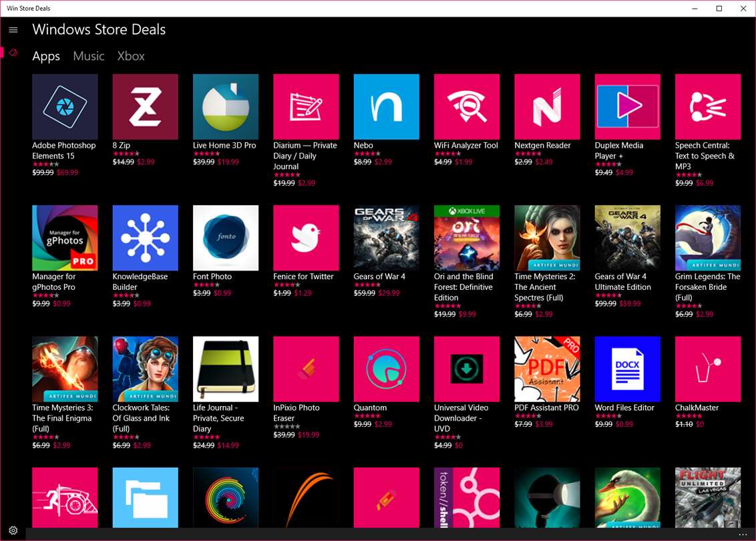Open the ChalkMaster app icon
The height and width of the screenshot is (541, 756).
coord(708,369)
